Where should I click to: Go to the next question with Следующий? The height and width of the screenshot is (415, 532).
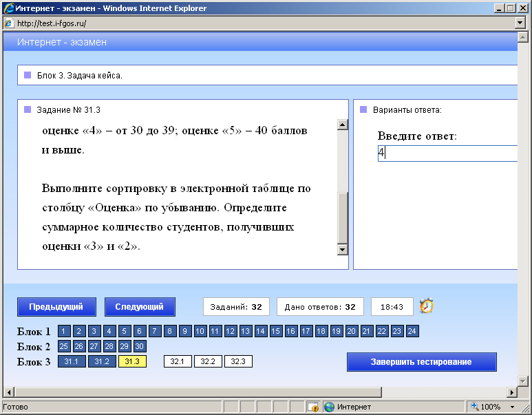click(x=140, y=307)
